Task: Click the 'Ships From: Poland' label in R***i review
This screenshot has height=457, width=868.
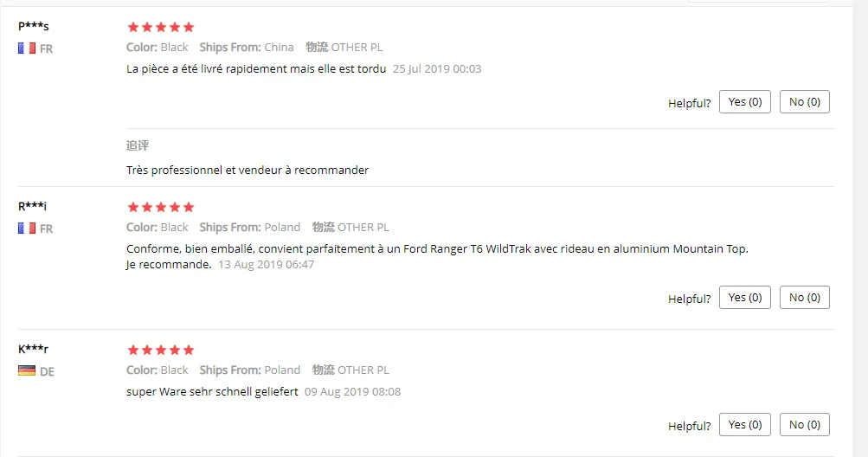Action: click(249, 227)
